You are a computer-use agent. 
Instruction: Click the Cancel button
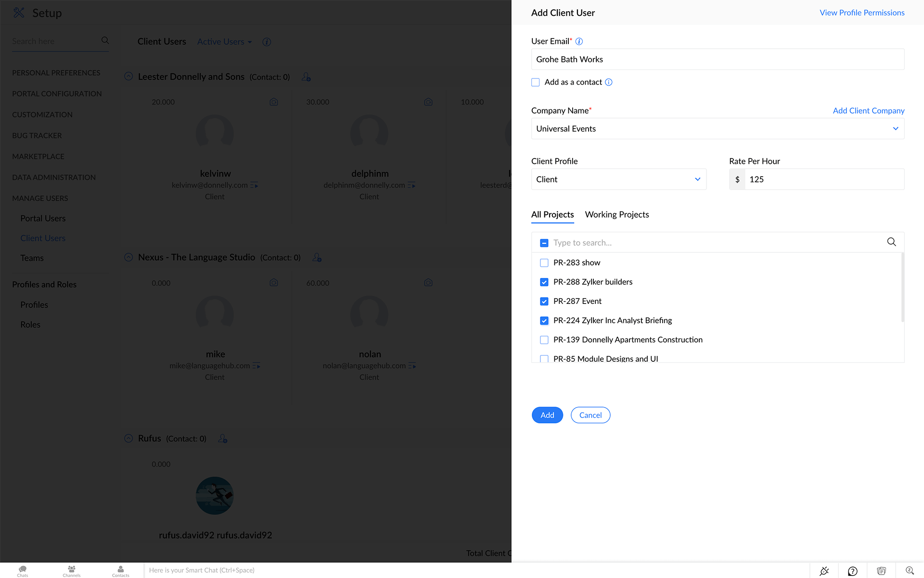590,415
